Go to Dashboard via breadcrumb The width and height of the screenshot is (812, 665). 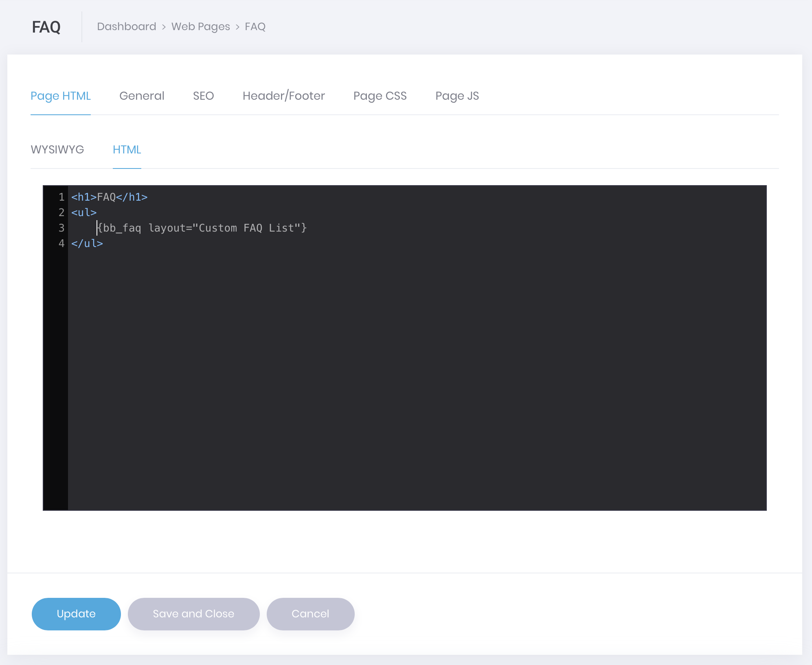coord(127,26)
